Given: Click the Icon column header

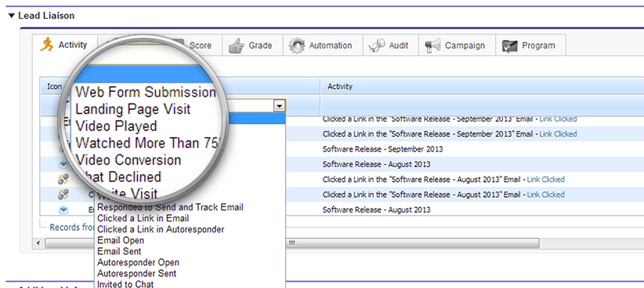Looking at the screenshot, I should 53,86.
